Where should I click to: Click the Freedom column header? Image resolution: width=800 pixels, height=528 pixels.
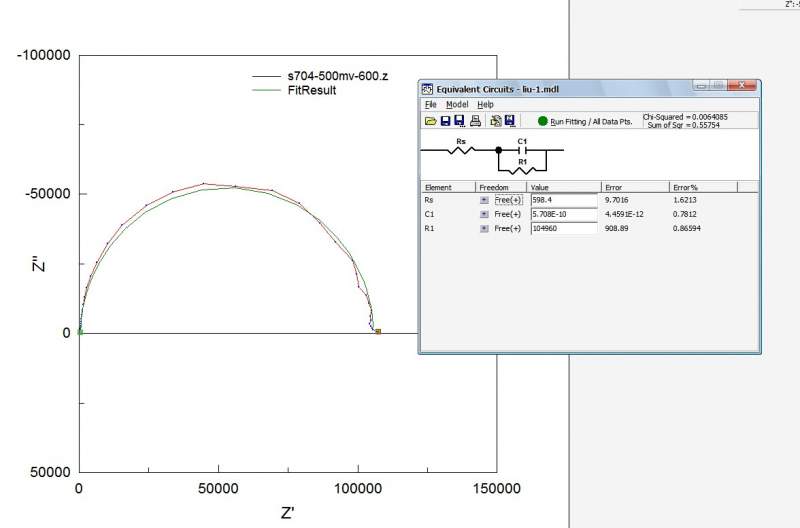coord(501,187)
